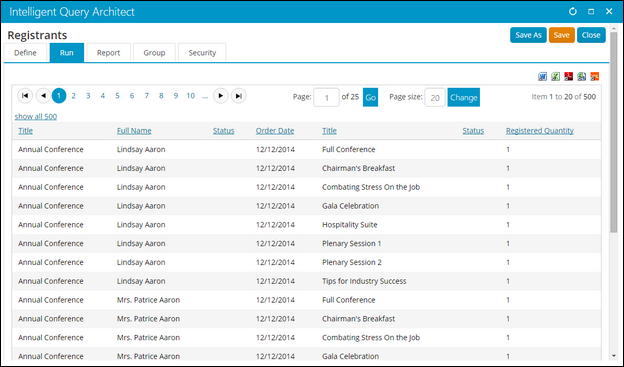Click the Go page button
Image resolution: width=624 pixels, height=367 pixels.
[370, 98]
